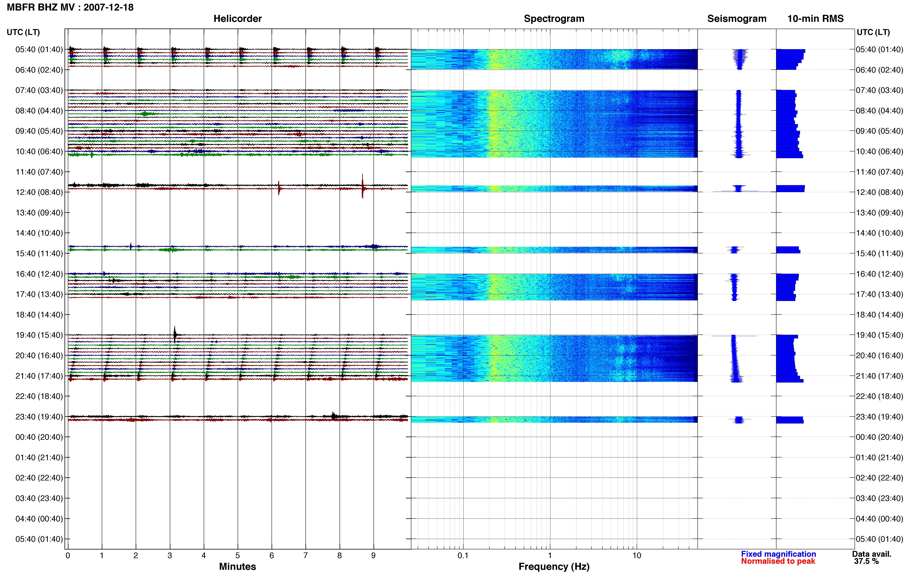
Task: Click the black spike at 19:40 near minute 3
Action: point(175,335)
